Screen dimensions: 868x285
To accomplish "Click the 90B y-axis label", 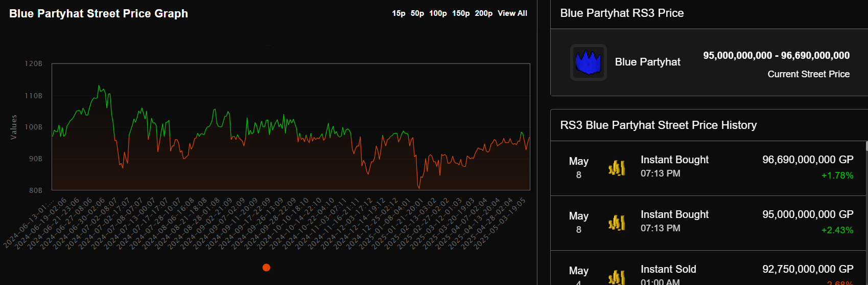I will (x=36, y=159).
